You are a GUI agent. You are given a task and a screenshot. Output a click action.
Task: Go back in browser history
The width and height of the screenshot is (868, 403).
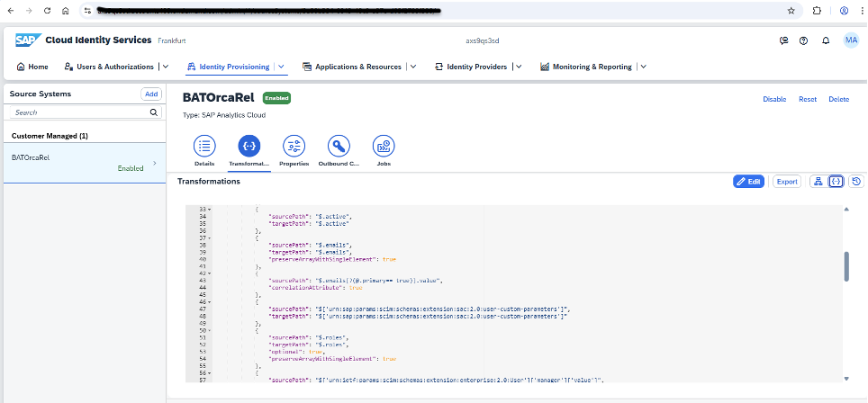(11, 11)
